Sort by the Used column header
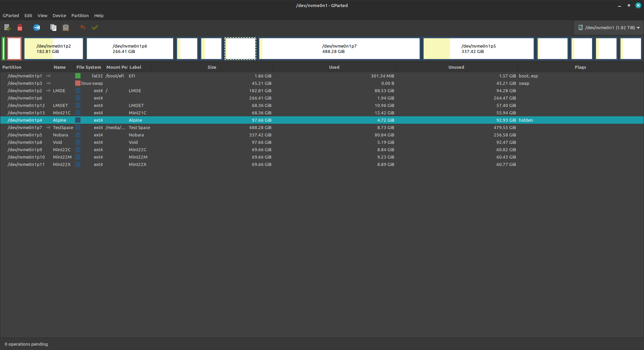Screen dimensions: 644x350 (x=334, y=67)
